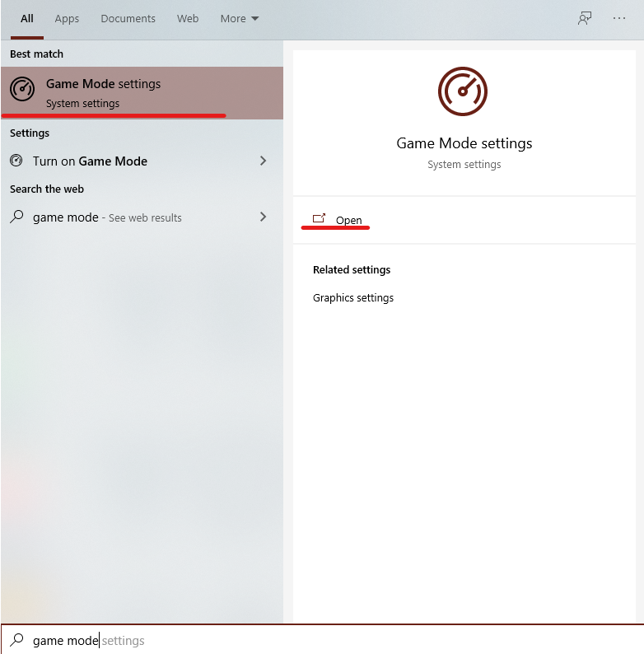
Task: Switch to the Documents tab
Action: (128, 19)
